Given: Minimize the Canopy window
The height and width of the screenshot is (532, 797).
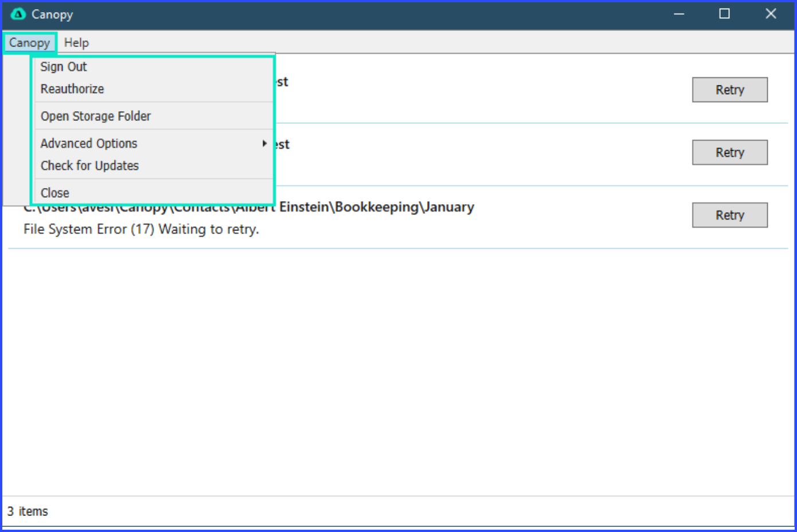Looking at the screenshot, I should pyautogui.click(x=679, y=14).
